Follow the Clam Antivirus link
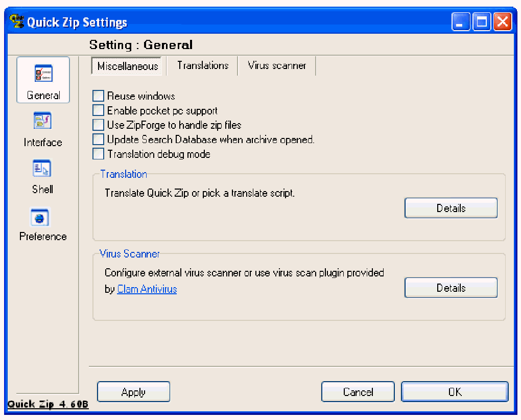The width and height of the screenshot is (521, 420). [147, 289]
